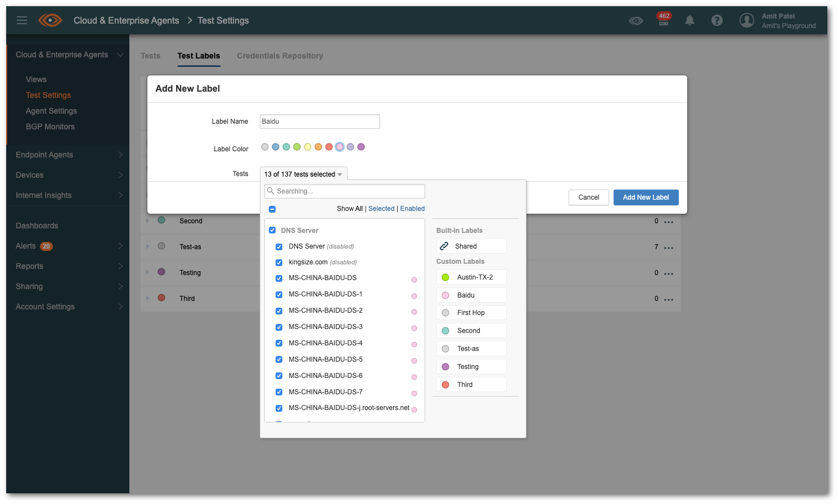Uncheck kingsize.com test checkbox
Image resolution: width=838 pixels, height=504 pixels.
pos(279,262)
